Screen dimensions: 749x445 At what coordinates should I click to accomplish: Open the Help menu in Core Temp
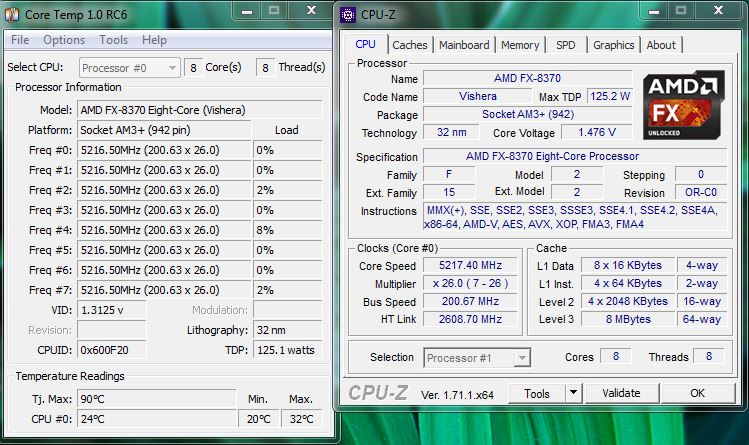(154, 40)
